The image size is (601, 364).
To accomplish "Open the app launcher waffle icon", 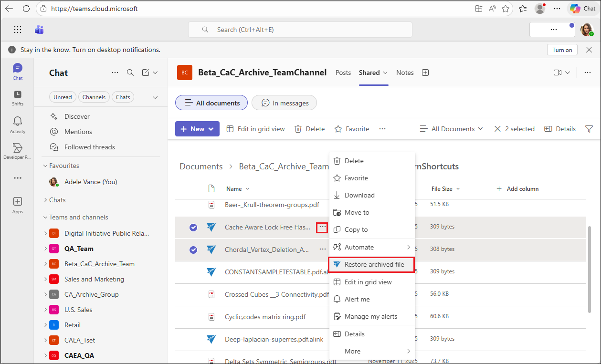I will (x=18, y=30).
